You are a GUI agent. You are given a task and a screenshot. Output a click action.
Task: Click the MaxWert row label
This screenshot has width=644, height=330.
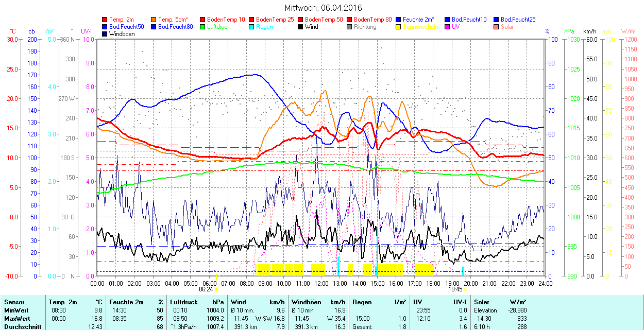(x=16, y=319)
